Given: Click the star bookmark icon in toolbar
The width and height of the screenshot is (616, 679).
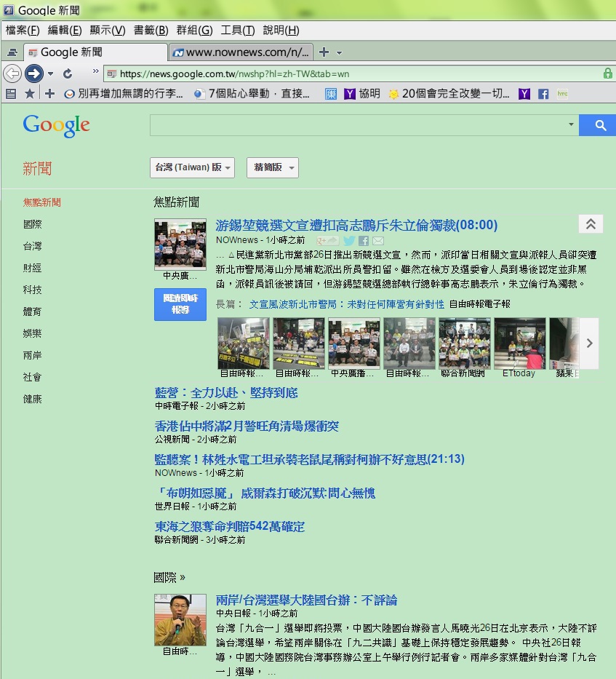Looking at the screenshot, I should pos(30,94).
